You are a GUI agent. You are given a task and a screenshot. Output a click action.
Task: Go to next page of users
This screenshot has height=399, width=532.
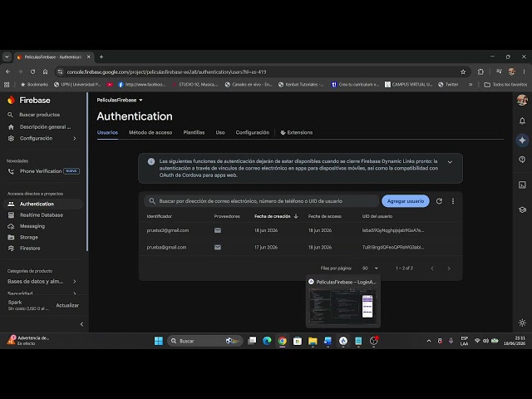(x=449, y=268)
